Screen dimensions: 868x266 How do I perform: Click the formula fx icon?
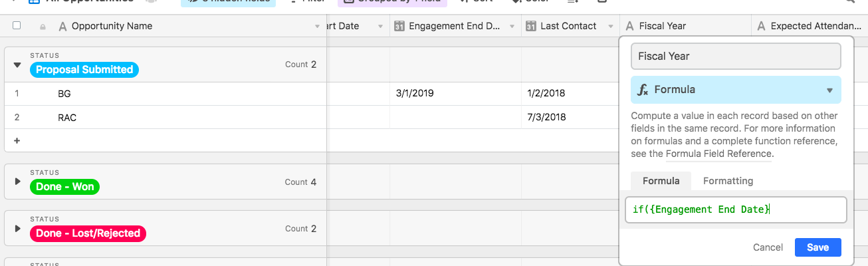coord(643,90)
